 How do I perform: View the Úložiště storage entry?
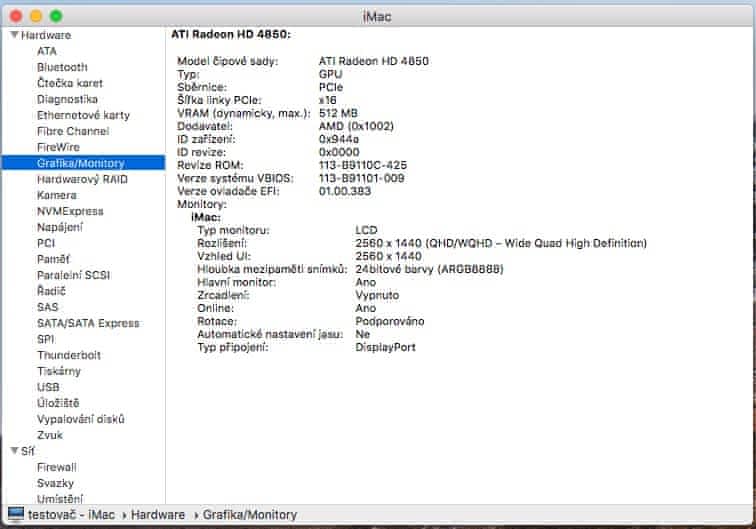(58, 403)
